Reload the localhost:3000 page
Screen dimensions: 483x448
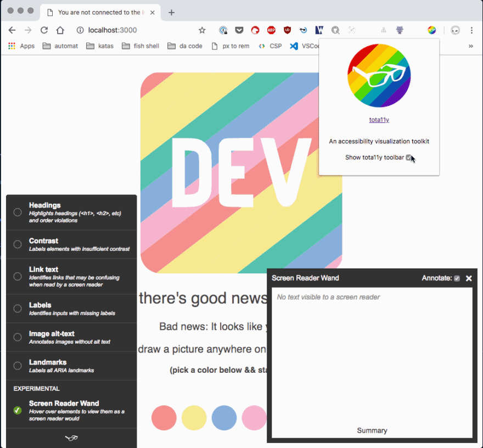click(x=43, y=31)
